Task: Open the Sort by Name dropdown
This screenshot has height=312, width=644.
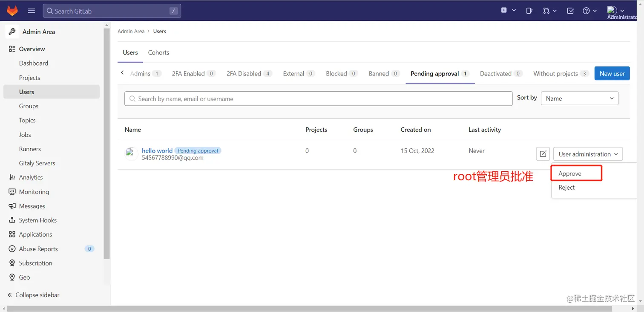Action: pyautogui.click(x=579, y=98)
